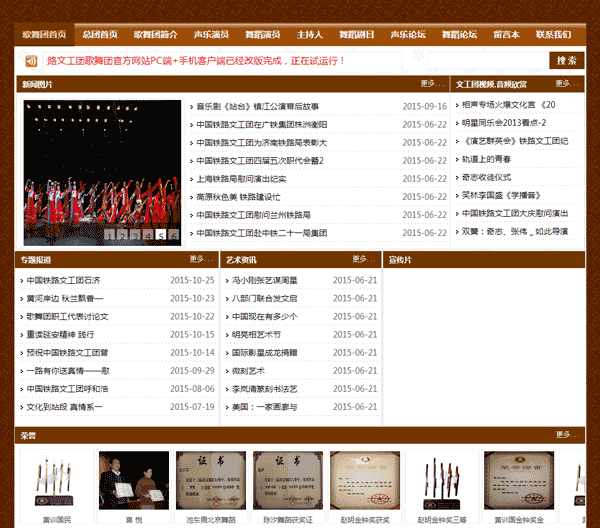Open the 赵明金钟奖获奖 thumbnail
Image resolution: width=600 pixels, height=528 pixels.
363,480
